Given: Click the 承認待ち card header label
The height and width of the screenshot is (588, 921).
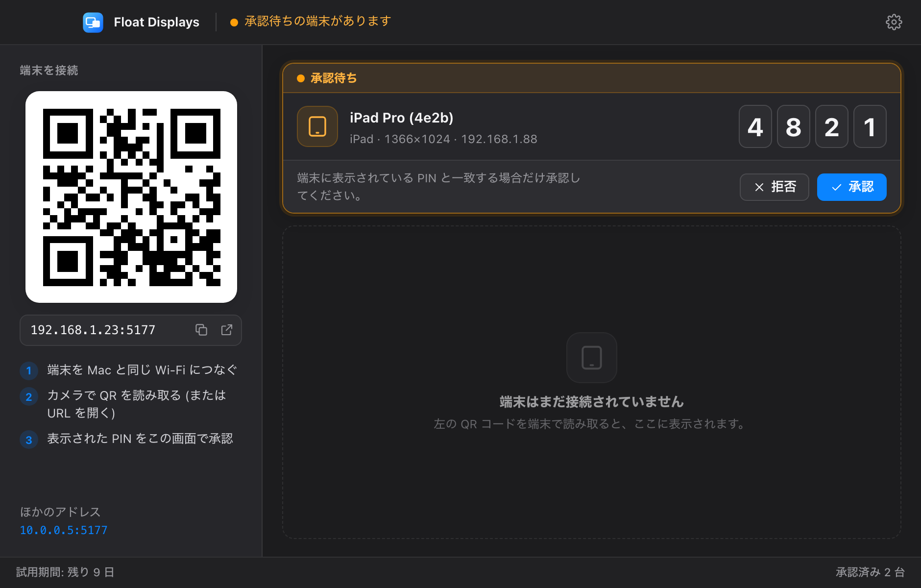Looking at the screenshot, I should tap(333, 78).
